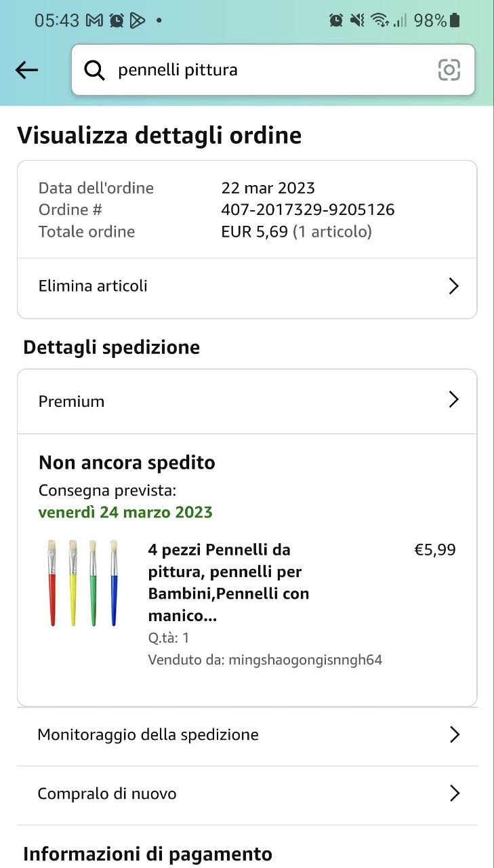Open Compralo di nuovo chevron
494x868 pixels.
point(454,793)
